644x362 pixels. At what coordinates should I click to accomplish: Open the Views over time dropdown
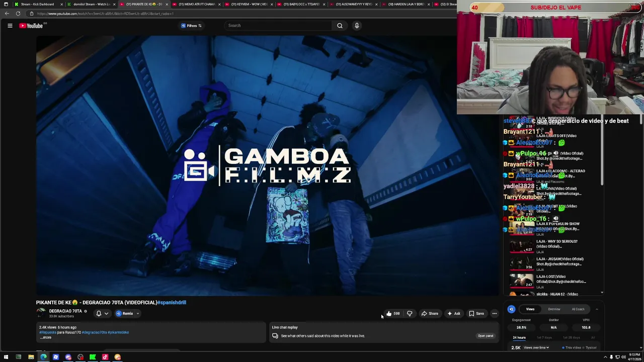click(x=536, y=348)
